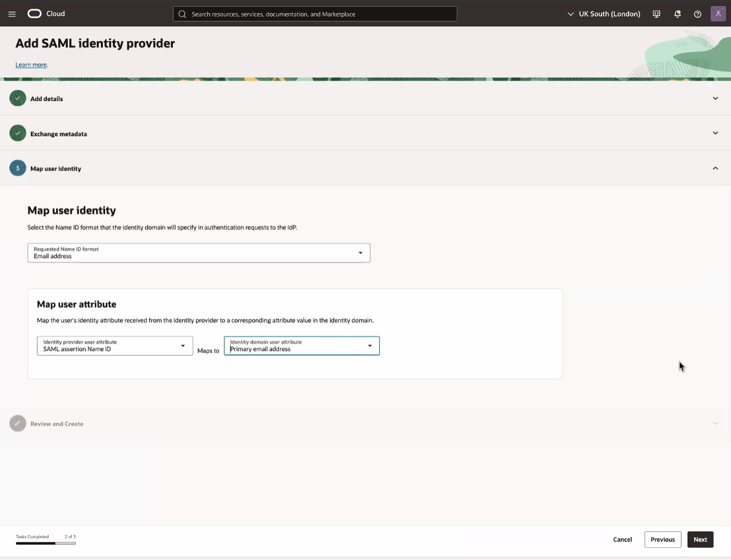
Task: Open the Identity provider user attribute dropdown
Action: [x=183, y=345]
